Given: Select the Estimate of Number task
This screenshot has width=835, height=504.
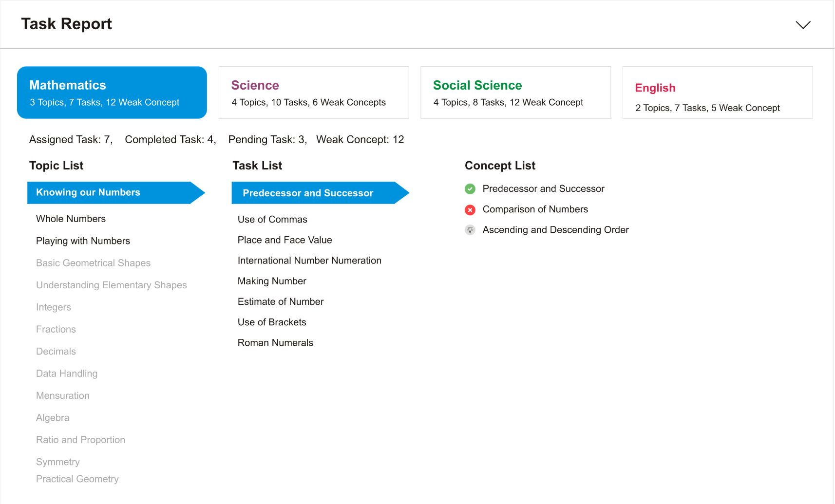Looking at the screenshot, I should point(281,302).
